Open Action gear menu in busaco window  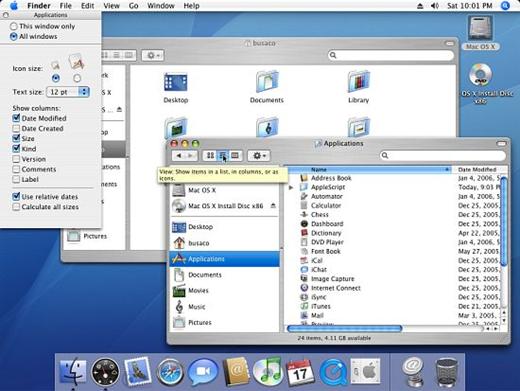pyautogui.click(x=153, y=55)
